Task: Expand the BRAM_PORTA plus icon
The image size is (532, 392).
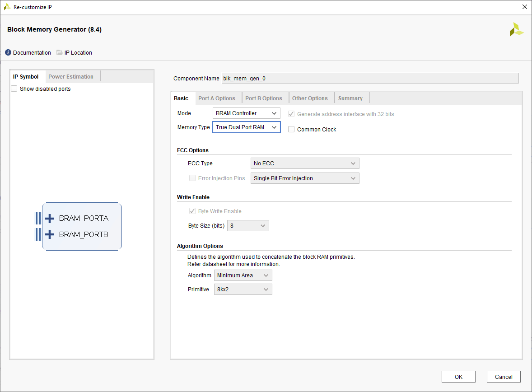Action: point(50,219)
